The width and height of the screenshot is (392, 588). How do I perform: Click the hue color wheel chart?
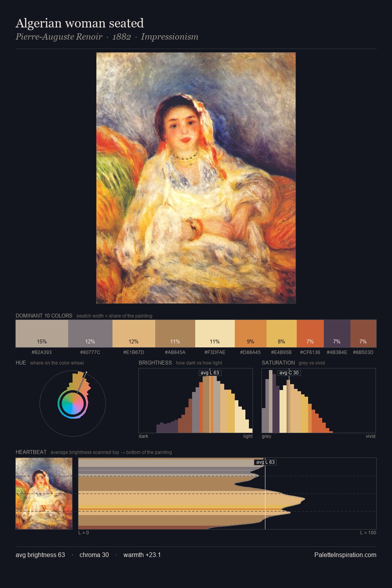pyautogui.click(x=73, y=403)
